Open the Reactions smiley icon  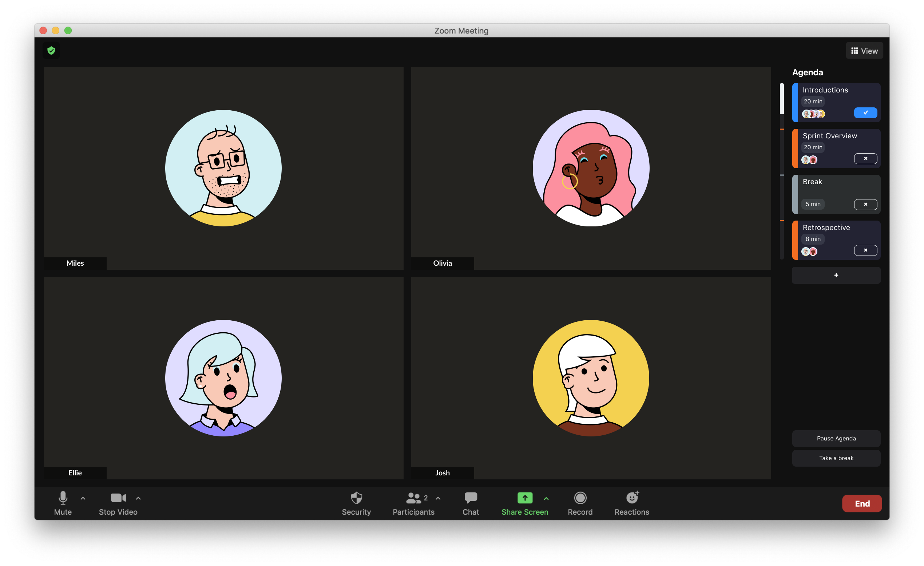pyautogui.click(x=632, y=498)
